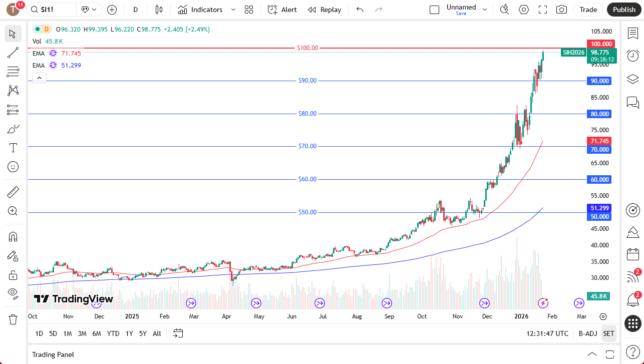Take a chart snapshot with camera

pos(562,10)
